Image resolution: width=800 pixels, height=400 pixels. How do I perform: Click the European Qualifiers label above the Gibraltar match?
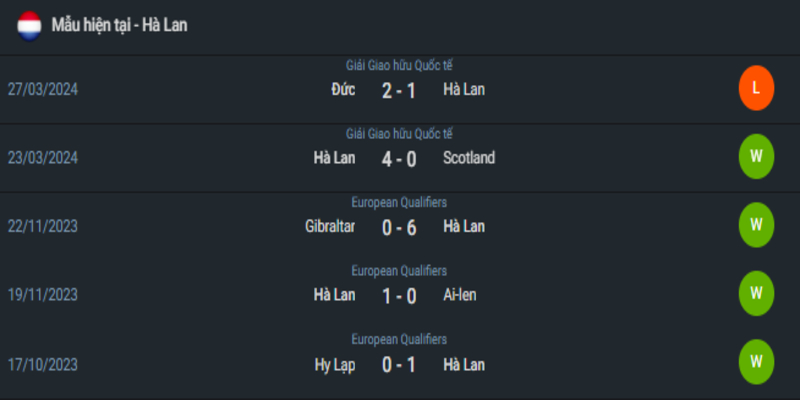click(x=399, y=203)
